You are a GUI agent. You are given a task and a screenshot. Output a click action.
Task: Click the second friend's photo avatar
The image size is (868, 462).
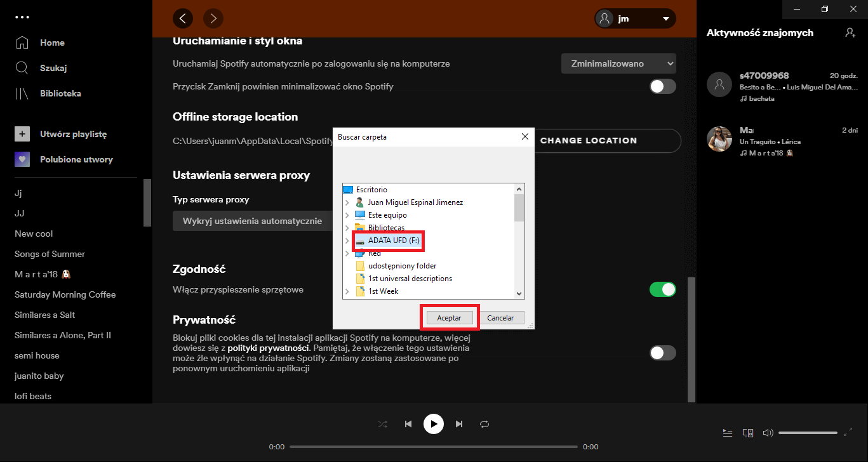pyautogui.click(x=719, y=138)
